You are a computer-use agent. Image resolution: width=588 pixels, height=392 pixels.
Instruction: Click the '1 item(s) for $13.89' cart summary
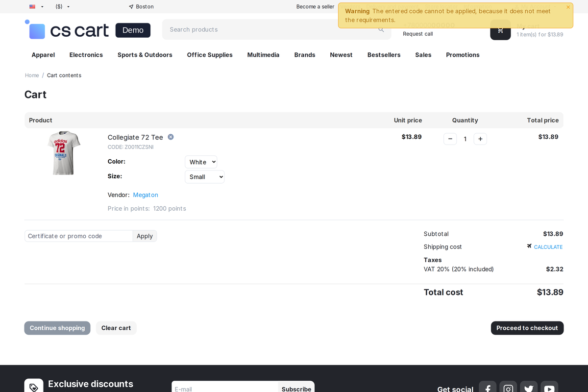(x=540, y=35)
